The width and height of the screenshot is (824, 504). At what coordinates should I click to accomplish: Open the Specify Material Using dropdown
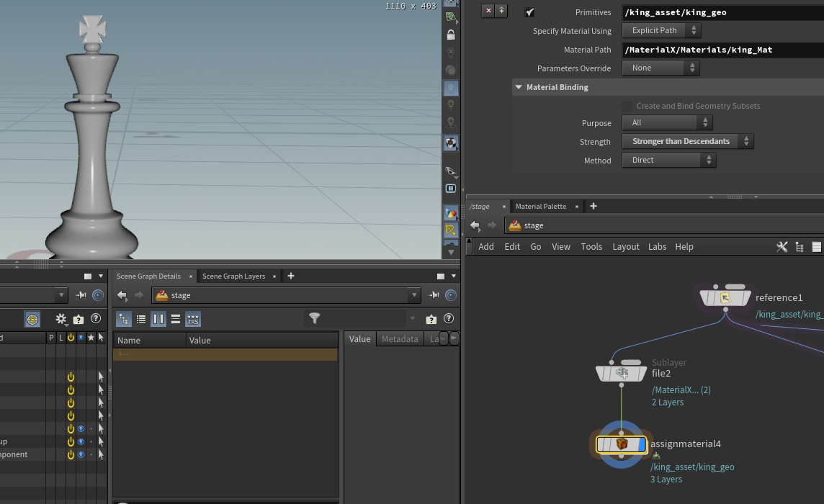click(662, 30)
